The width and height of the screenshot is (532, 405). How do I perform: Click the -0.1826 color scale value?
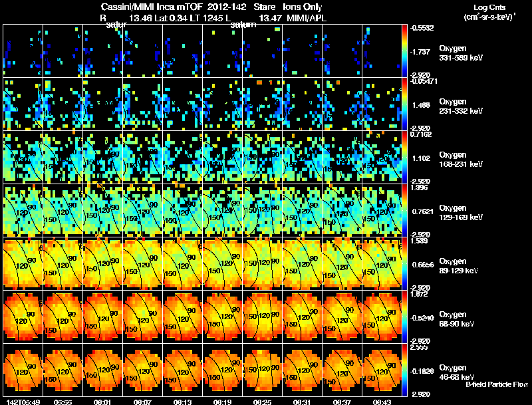pos(422,372)
